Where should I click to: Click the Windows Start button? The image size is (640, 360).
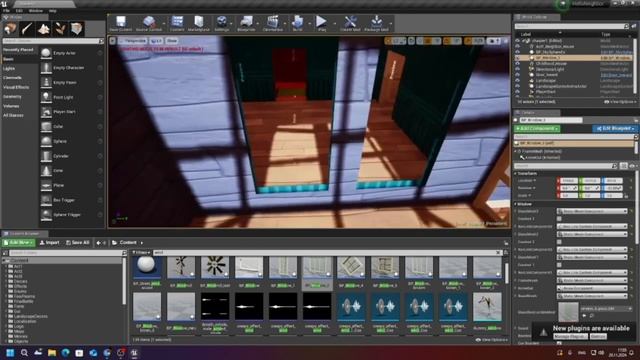tap(10, 353)
